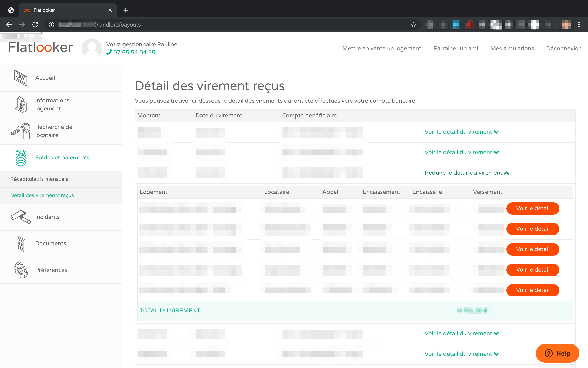Click the Montant column header
This screenshot has width=588, height=368.
(149, 116)
